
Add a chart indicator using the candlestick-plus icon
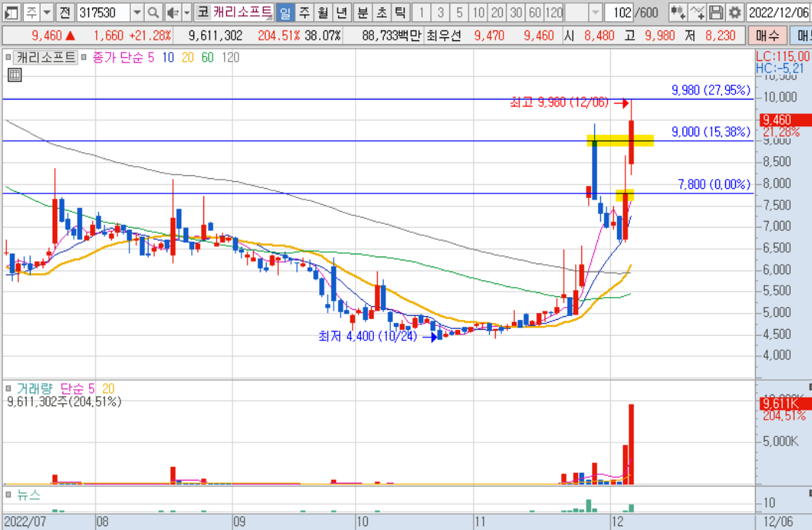(x=678, y=12)
